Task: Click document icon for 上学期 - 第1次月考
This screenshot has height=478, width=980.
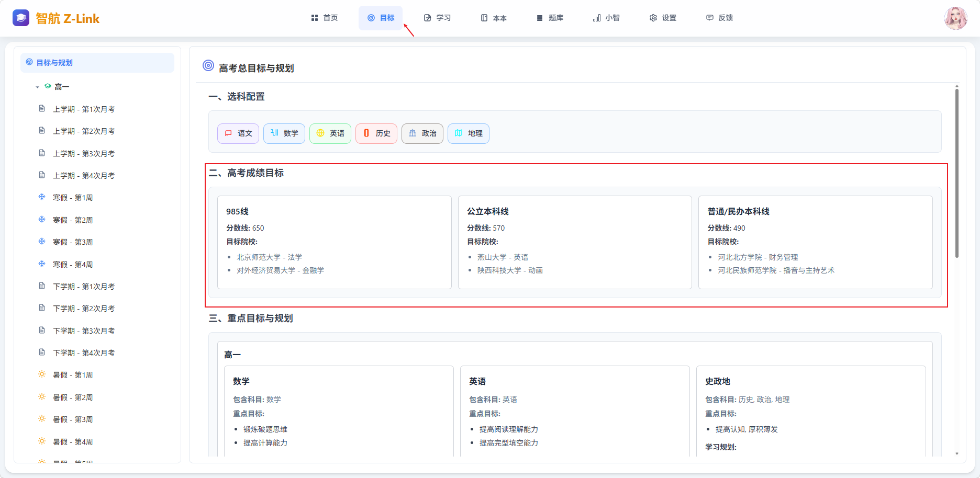Action: click(x=42, y=109)
